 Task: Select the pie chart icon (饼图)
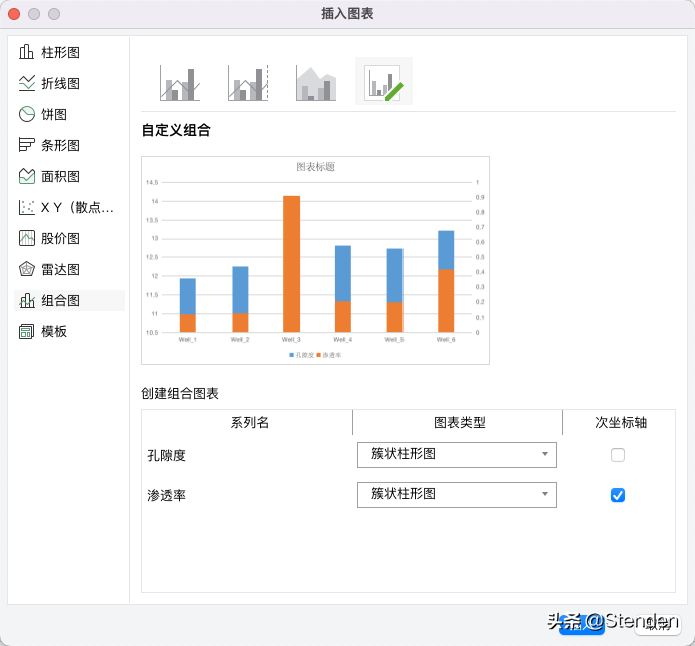point(27,114)
